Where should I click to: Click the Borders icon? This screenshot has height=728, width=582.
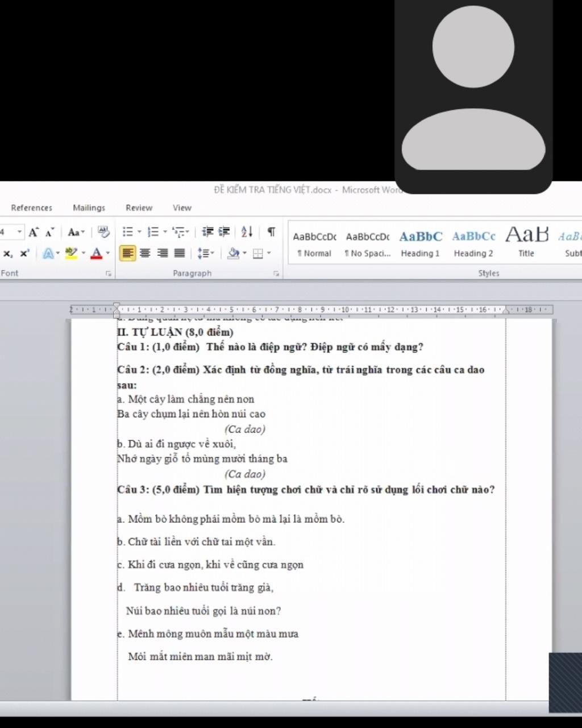258,254
